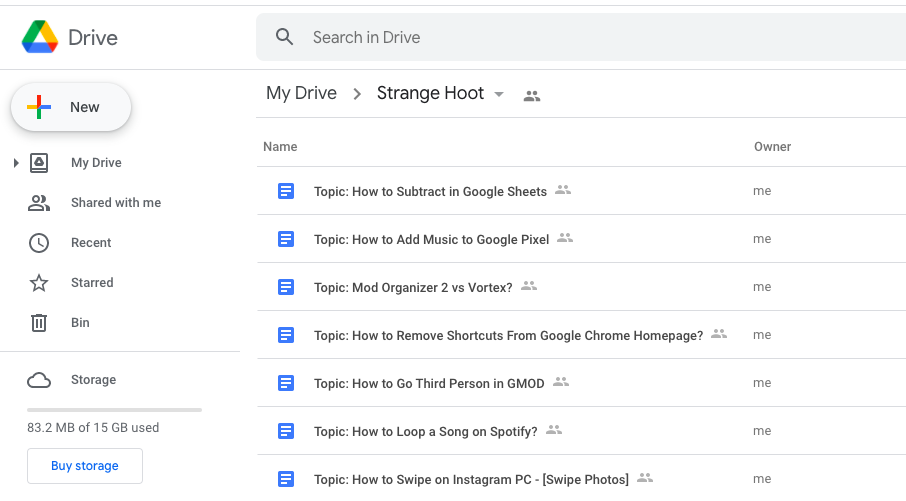The image size is (906, 501).
Task: Select Topic: How to Loop a Song on Spotify?
Action: click(x=425, y=431)
